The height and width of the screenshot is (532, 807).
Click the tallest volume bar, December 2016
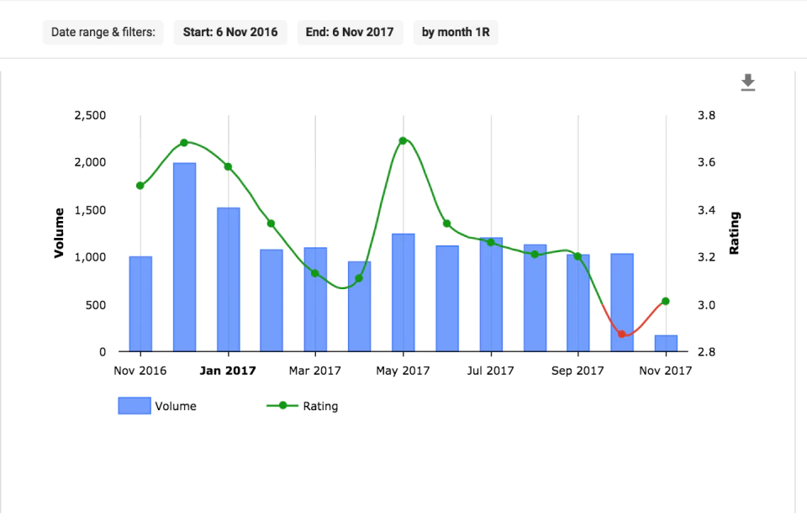pyautogui.click(x=184, y=257)
